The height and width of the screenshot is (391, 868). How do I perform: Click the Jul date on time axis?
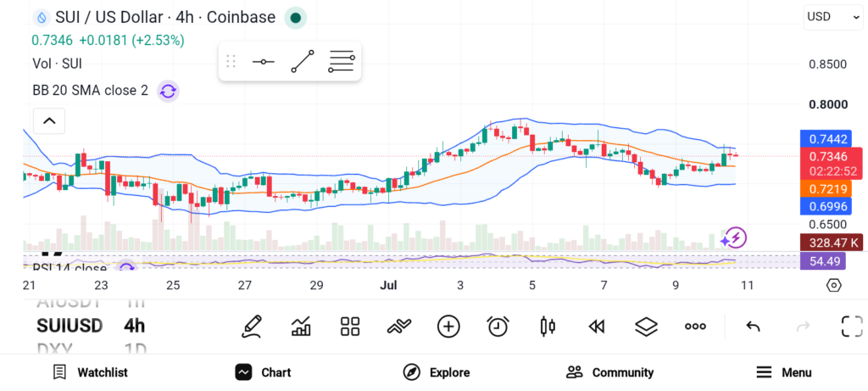[x=388, y=286]
